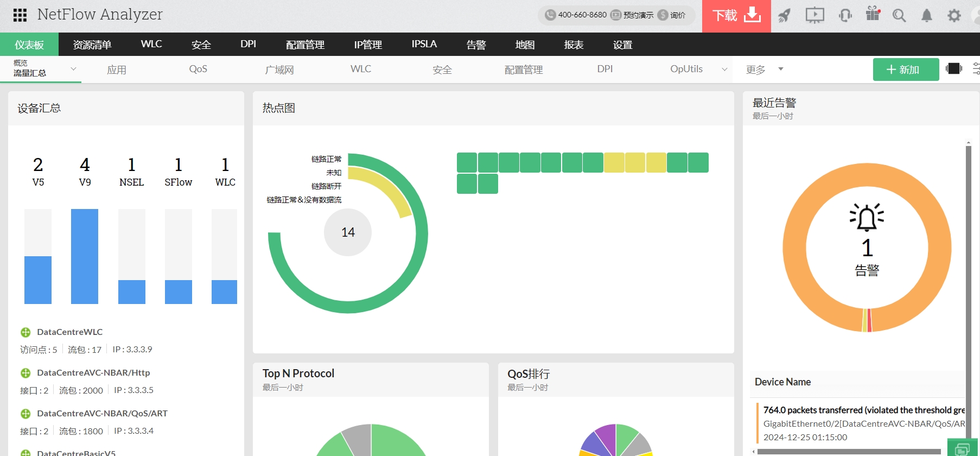Open the IPSLA menu
The height and width of the screenshot is (456, 980).
[x=424, y=45]
